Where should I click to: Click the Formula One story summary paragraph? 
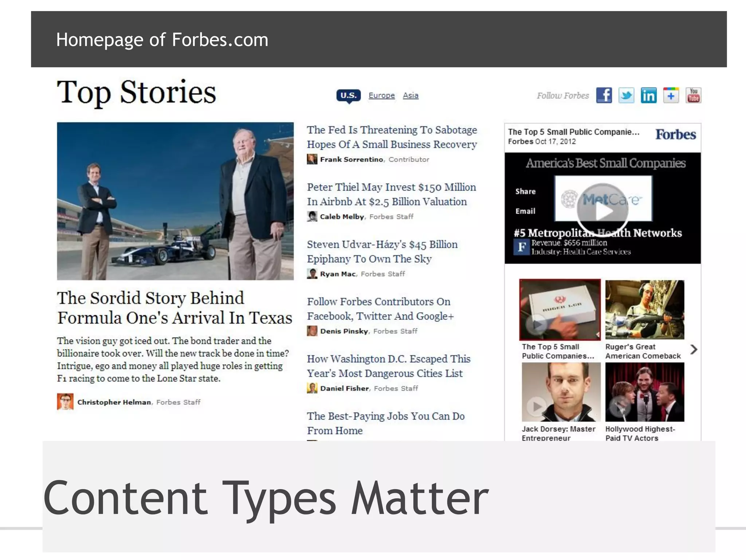pos(173,360)
